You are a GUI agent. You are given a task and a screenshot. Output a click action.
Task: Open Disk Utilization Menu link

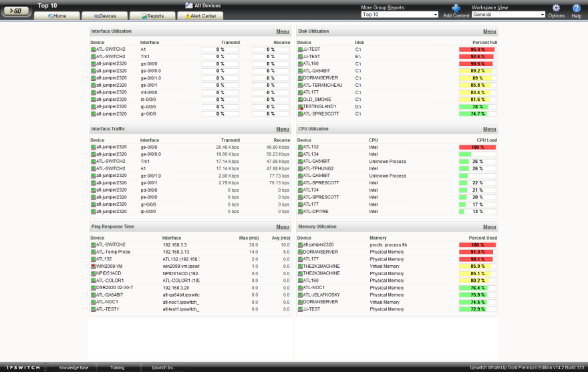tap(489, 31)
